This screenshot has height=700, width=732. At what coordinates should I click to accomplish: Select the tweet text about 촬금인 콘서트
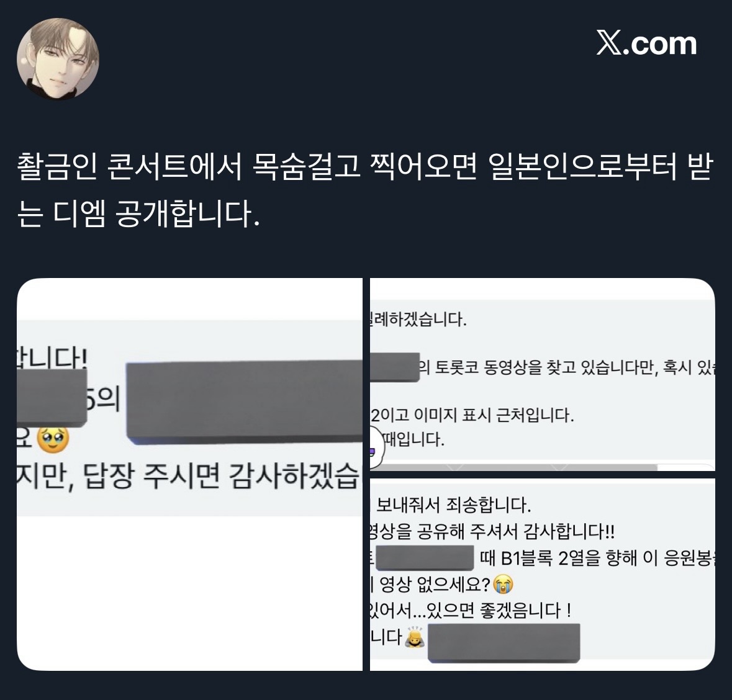(365, 191)
